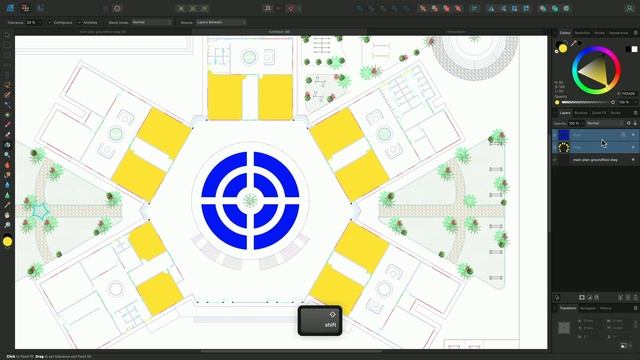
Task: Click inside the colour wheel triangle
Action: [x=596, y=71]
